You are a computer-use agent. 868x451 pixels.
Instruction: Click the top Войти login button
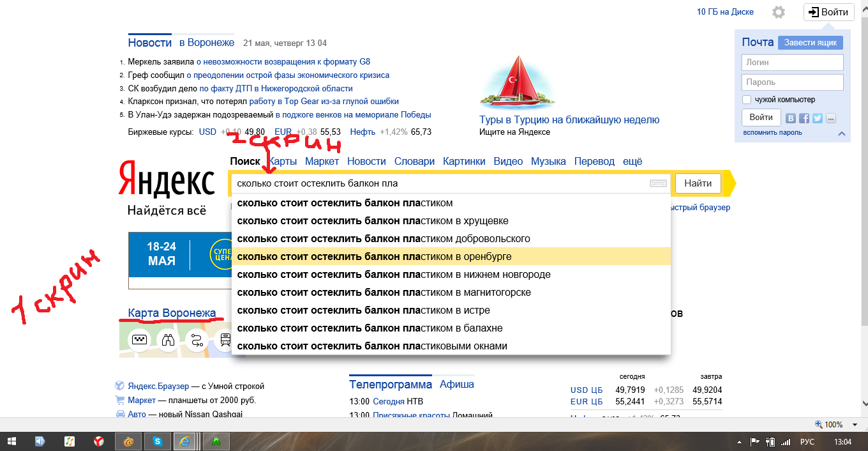(828, 12)
